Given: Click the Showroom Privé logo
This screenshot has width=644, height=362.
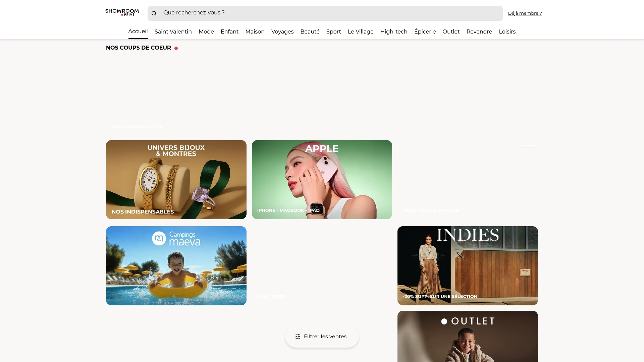Looking at the screenshot, I should [122, 13].
